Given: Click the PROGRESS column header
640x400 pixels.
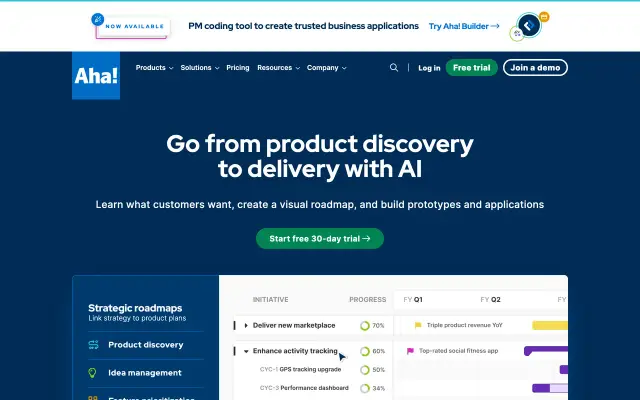Looking at the screenshot, I should [x=367, y=300].
